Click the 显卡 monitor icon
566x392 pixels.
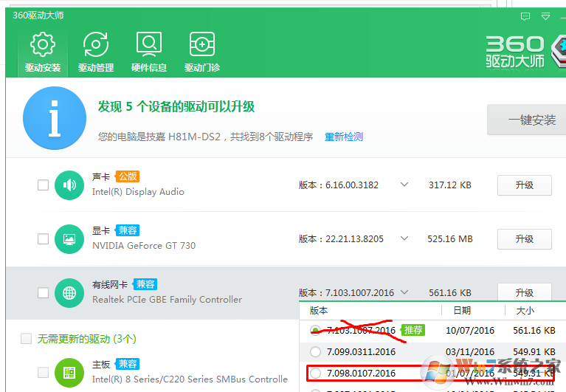tap(69, 239)
